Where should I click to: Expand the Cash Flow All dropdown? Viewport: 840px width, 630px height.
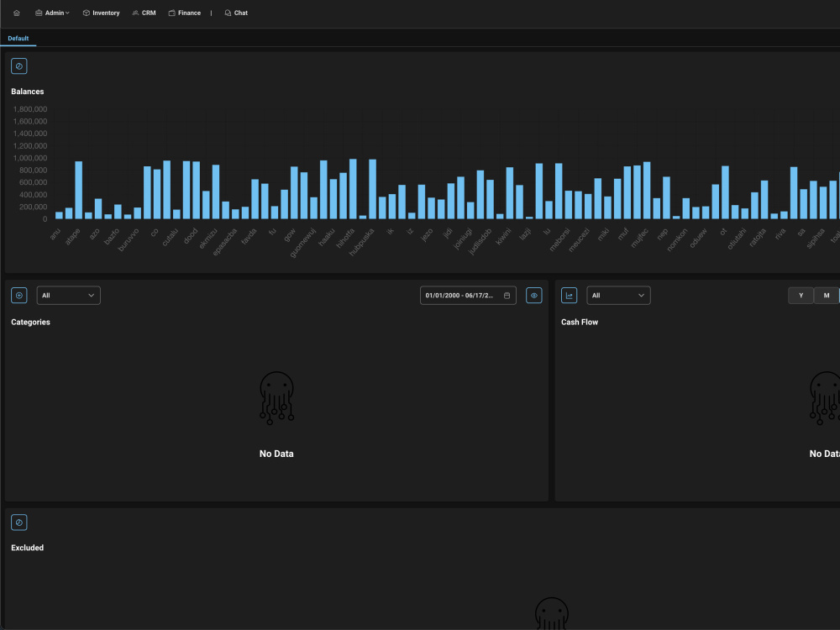[619, 296]
